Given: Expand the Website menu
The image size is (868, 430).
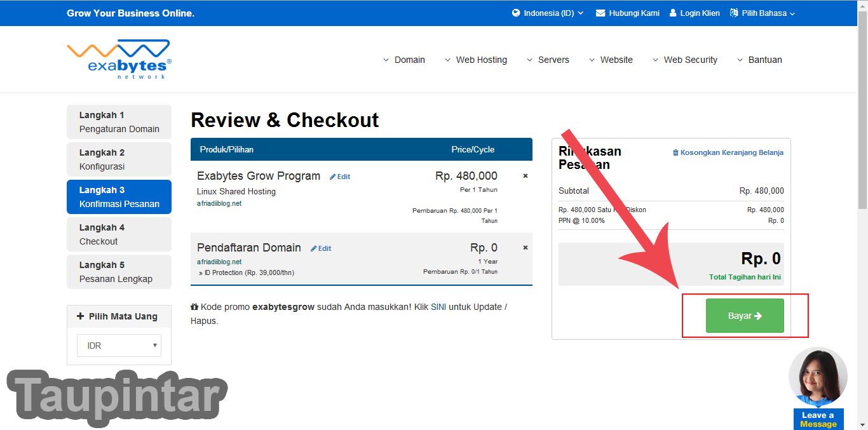Looking at the screenshot, I should click(x=610, y=60).
